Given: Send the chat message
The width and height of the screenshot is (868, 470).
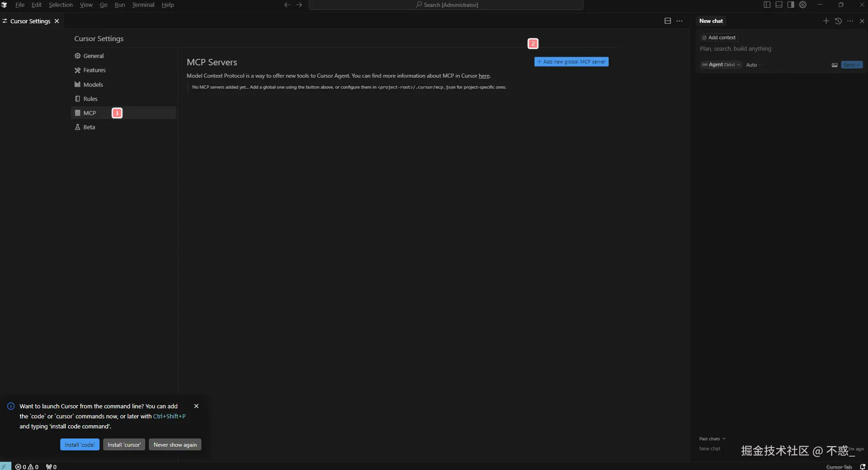Looking at the screenshot, I should [852, 65].
